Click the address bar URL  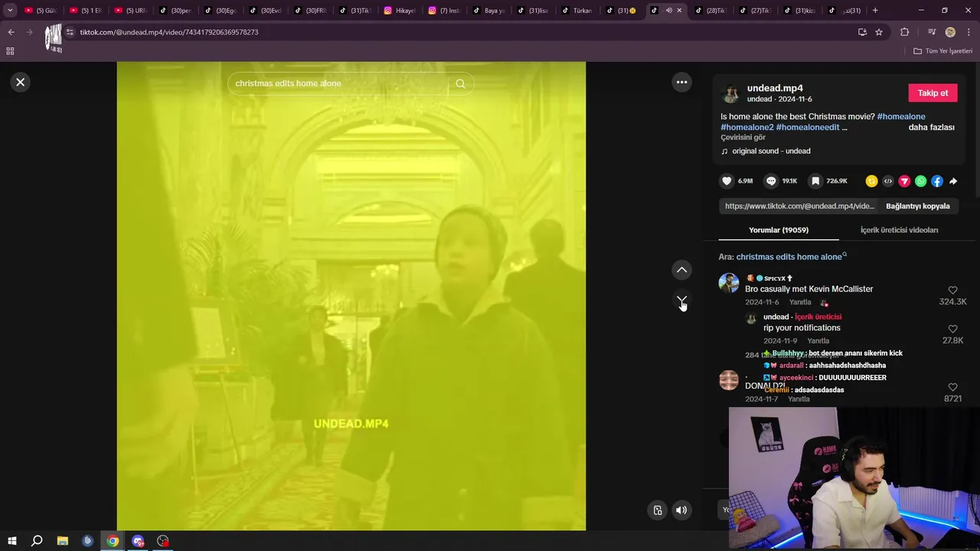click(x=169, y=32)
